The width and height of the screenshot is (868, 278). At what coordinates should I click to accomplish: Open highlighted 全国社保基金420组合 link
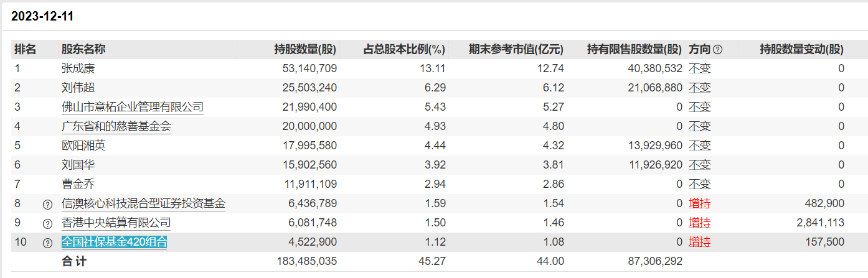[x=114, y=242]
